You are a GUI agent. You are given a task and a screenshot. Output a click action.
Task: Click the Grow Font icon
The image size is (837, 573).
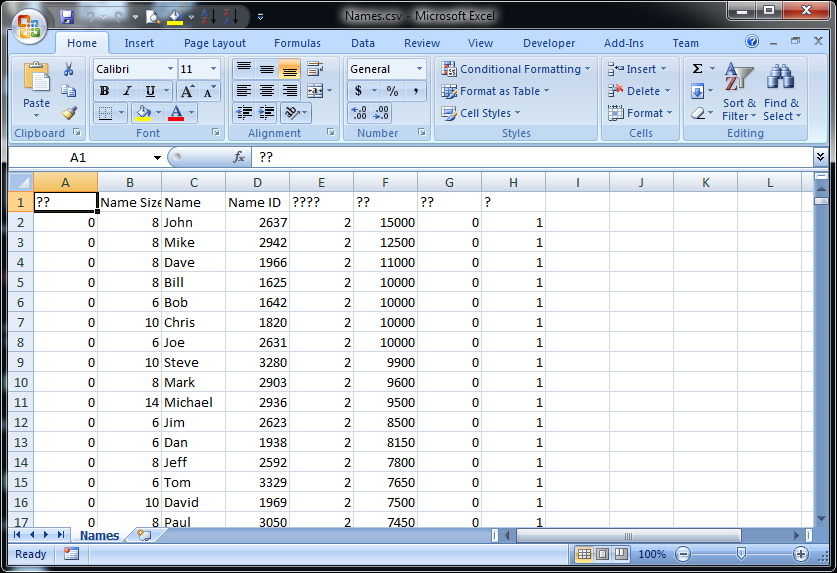[187, 91]
